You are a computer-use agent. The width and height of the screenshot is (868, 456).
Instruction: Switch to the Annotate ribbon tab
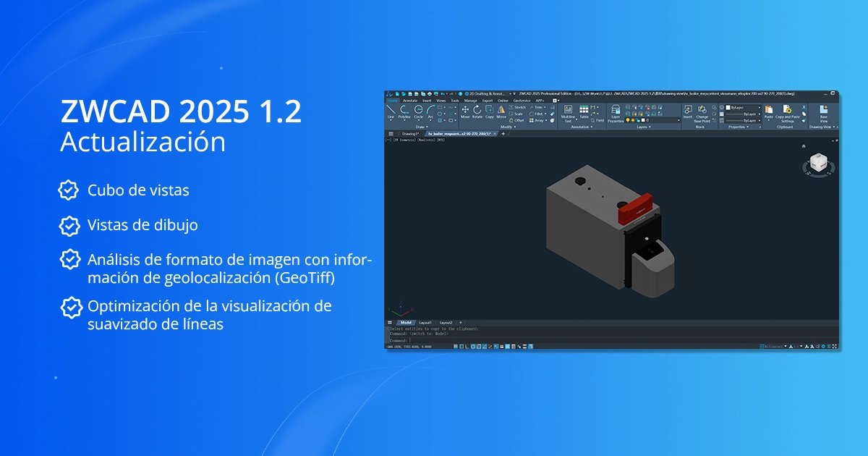pos(410,101)
